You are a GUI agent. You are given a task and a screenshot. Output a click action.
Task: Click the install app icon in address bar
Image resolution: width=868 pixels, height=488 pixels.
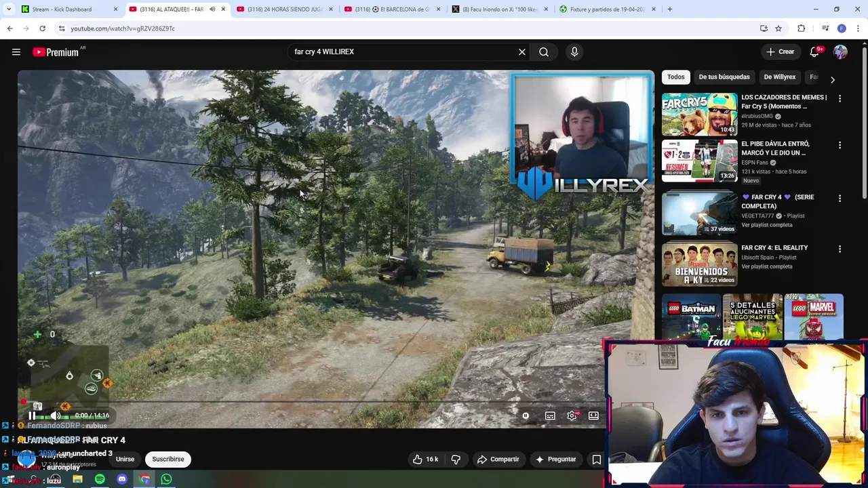pyautogui.click(x=764, y=28)
